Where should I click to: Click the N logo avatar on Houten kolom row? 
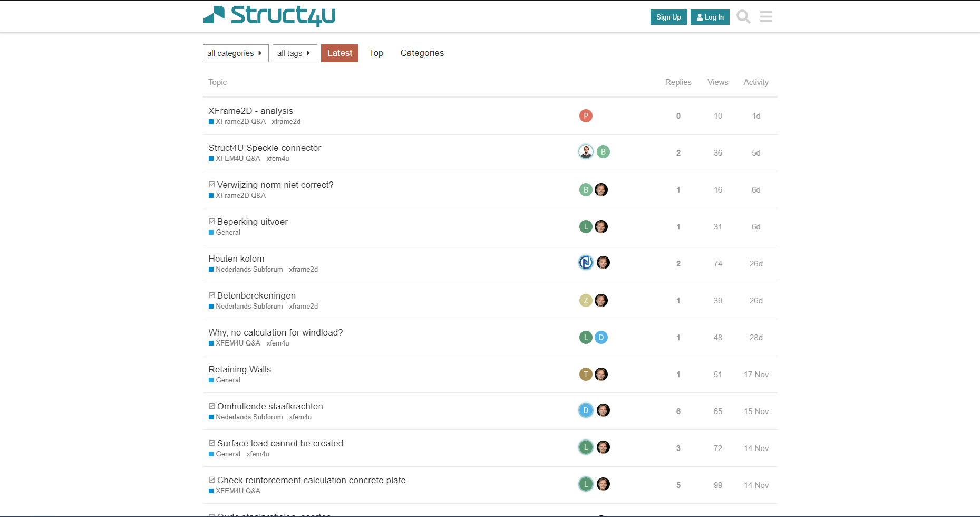(x=586, y=263)
